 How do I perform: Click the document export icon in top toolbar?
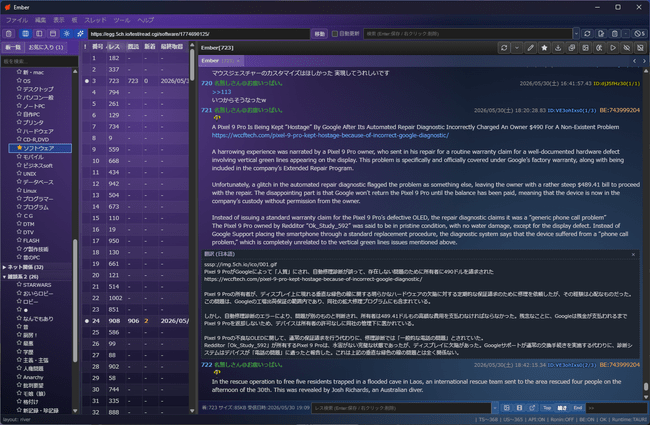coord(601,34)
